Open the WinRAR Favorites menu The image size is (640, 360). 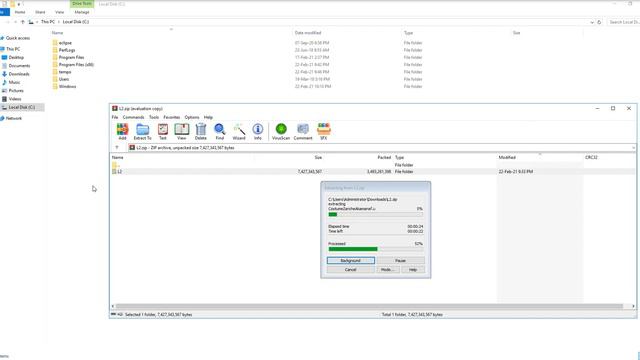(172, 117)
